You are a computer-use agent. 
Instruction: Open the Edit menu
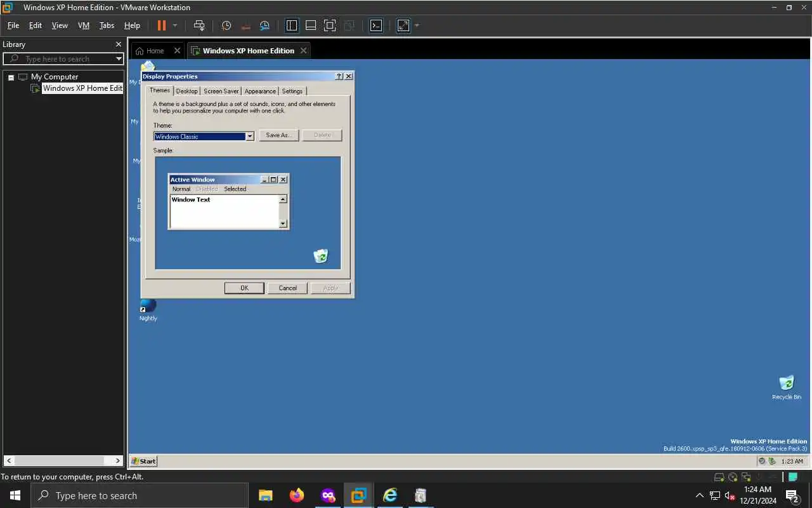[36, 25]
